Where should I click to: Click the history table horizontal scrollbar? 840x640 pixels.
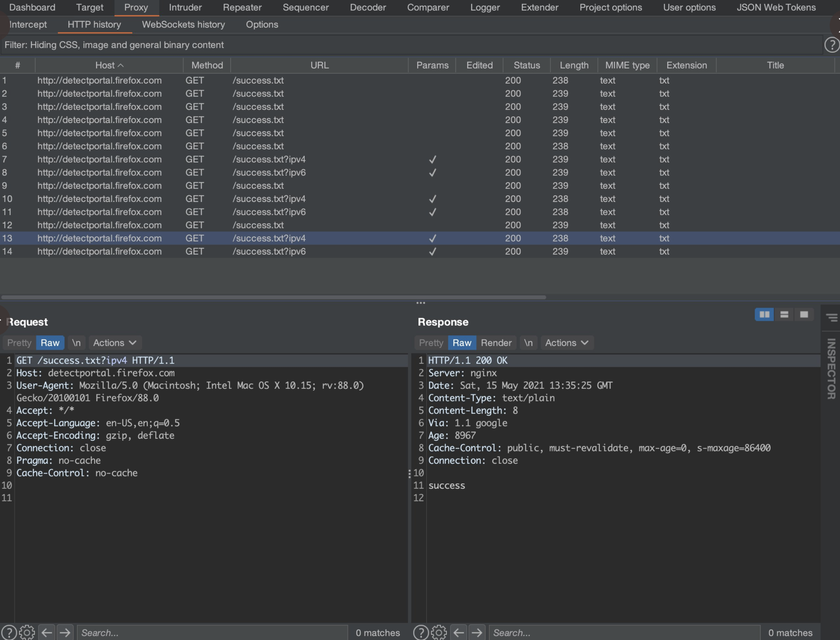tap(273, 297)
